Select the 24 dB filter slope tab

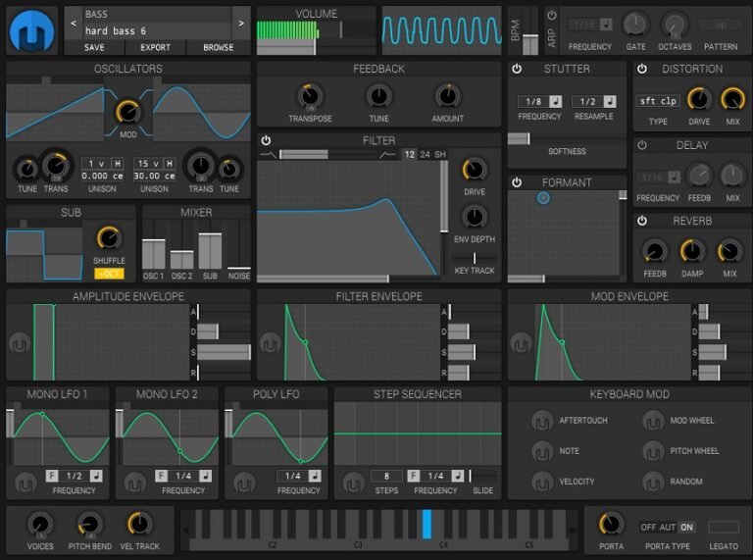point(425,154)
